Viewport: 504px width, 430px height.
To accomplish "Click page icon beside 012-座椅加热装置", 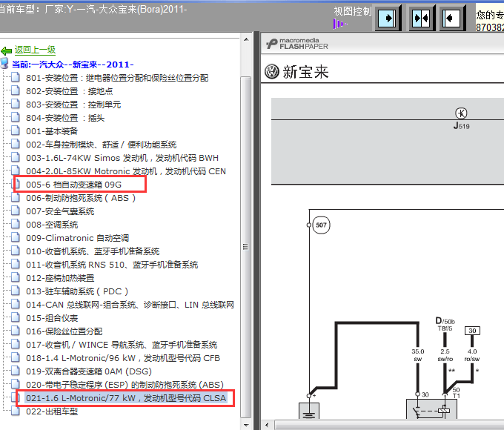I will pyautogui.click(x=15, y=278).
